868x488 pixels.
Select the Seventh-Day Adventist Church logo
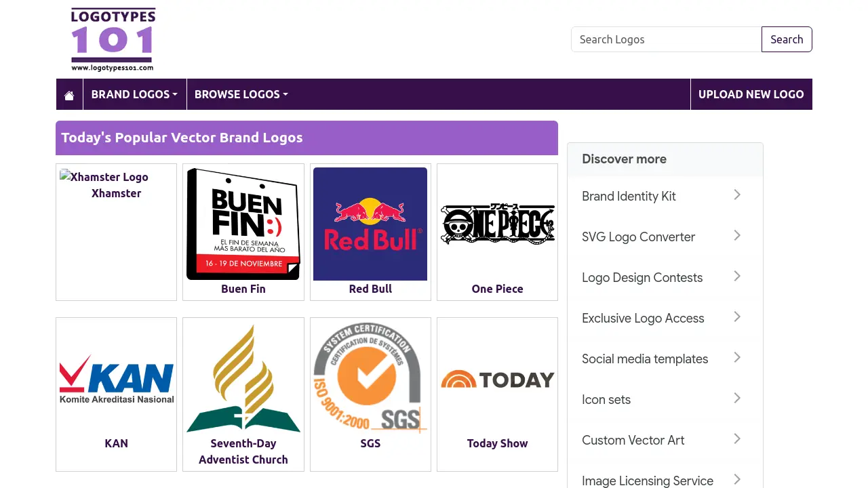[243, 378]
